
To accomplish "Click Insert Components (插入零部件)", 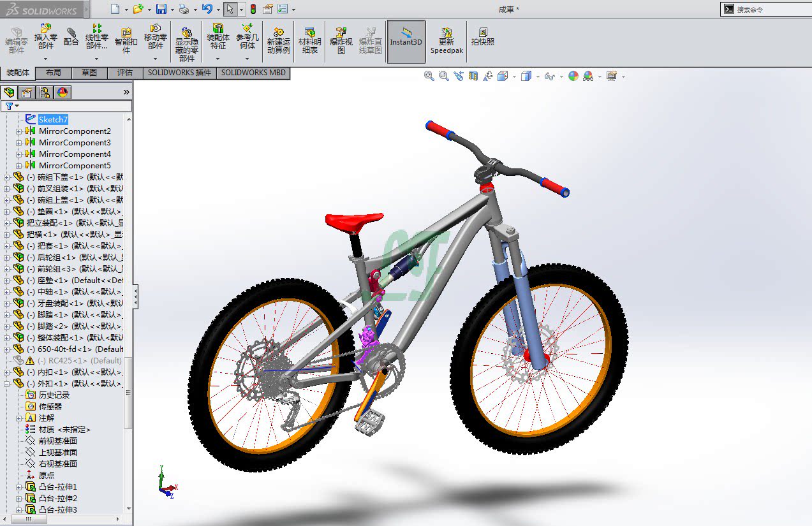I will 45,36.
